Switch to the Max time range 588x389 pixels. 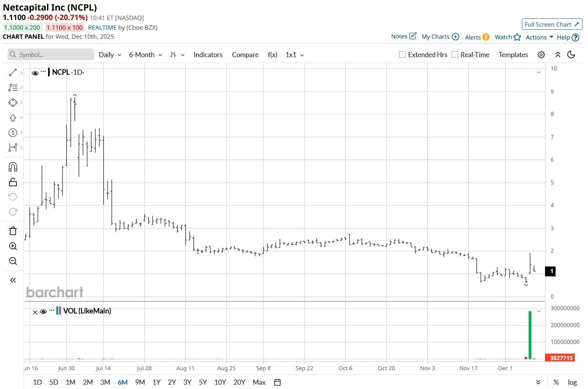pos(259,382)
